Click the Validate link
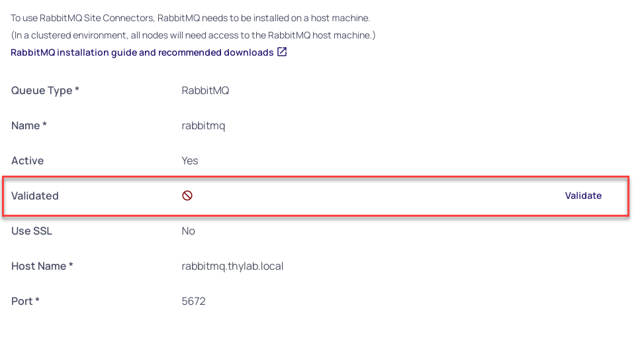Image resolution: width=644 pixels, height=338 pixels. point(583,196)
